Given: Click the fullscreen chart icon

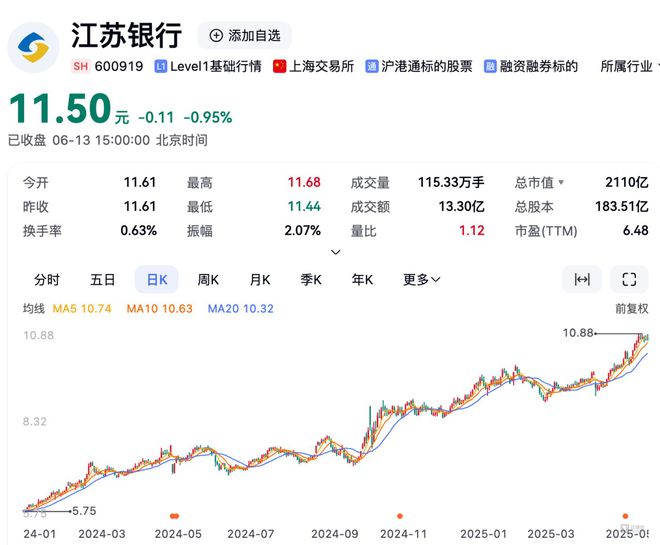Looking at the screenshot, I should coord(629,279).
